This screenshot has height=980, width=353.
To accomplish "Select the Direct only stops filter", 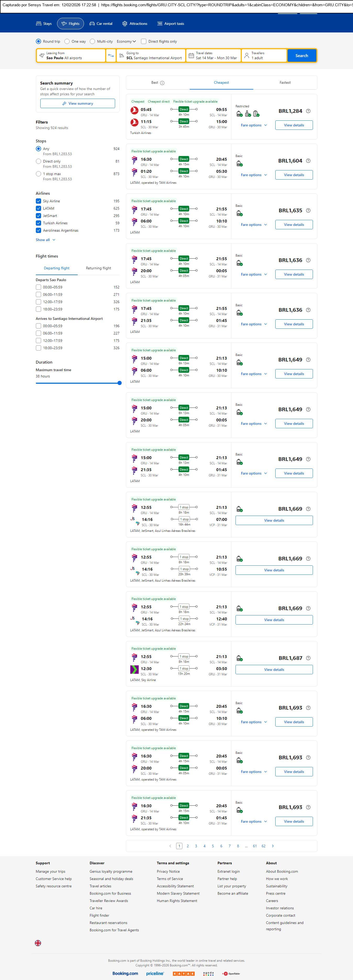I will point(38,161).
